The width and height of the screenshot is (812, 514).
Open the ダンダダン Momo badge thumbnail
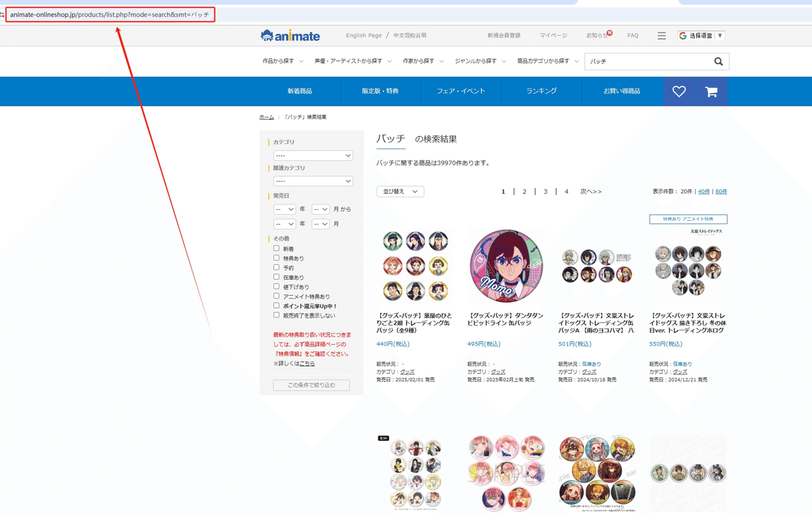[506, 265]
